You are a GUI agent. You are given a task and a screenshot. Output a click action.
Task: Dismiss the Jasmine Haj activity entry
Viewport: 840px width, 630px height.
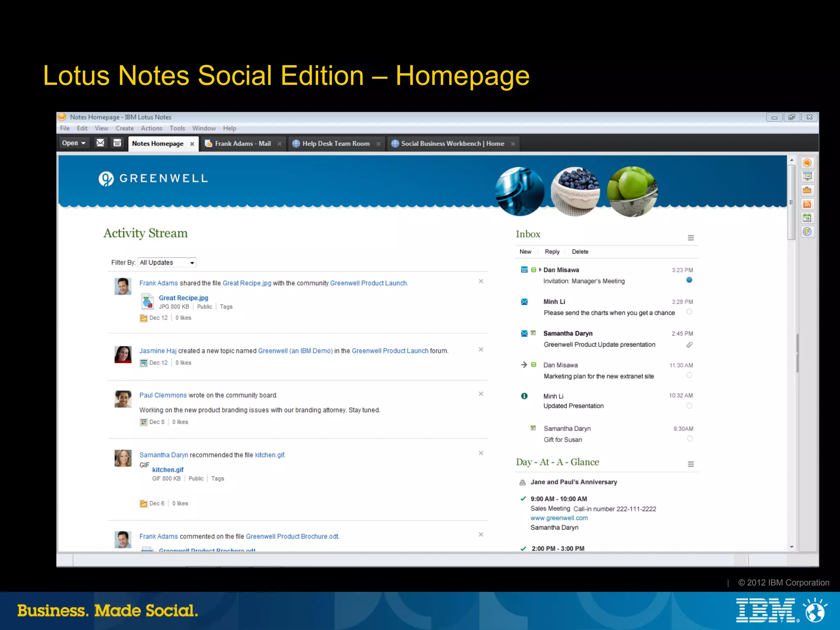click(x=481, y=350)
